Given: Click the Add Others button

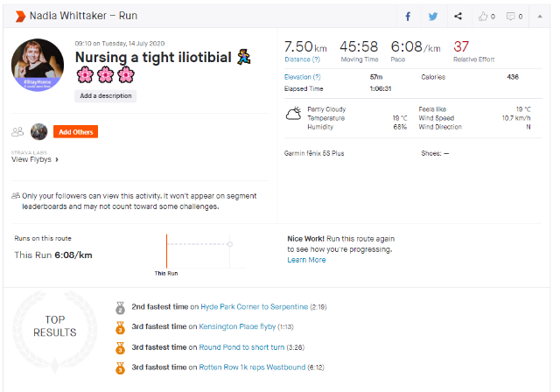Looking at the screenshot, I should (x=76, y=132).
